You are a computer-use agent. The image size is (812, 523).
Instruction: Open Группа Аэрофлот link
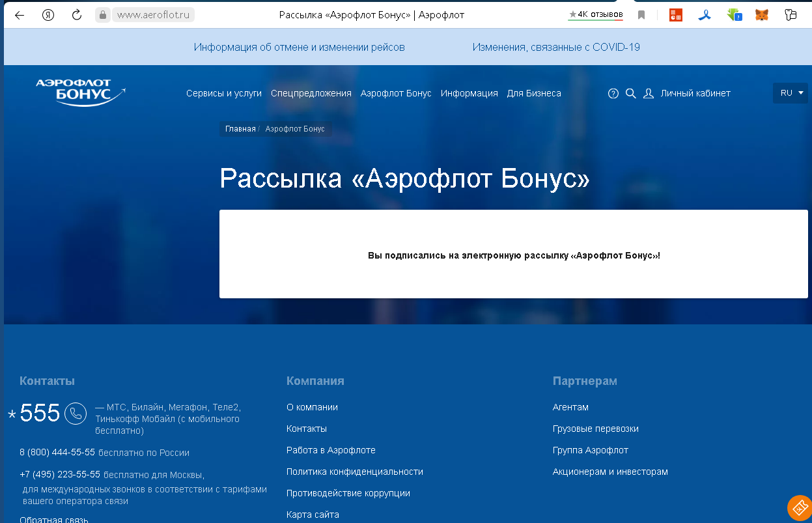(591, 450)
